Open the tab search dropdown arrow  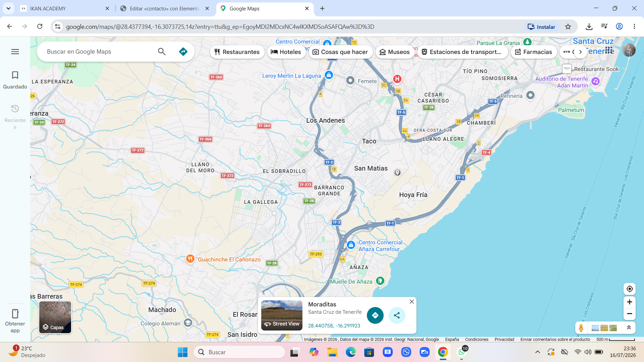(8, 8)
